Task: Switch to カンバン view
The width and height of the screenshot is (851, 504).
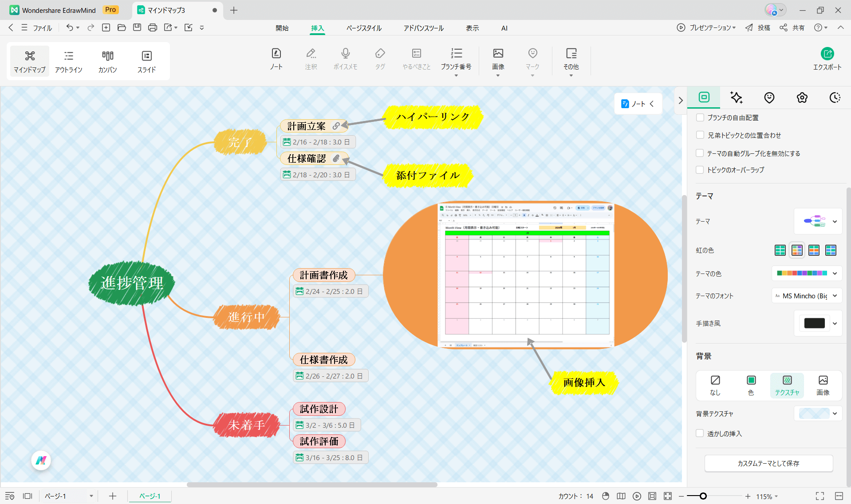Action: [107, 62]
